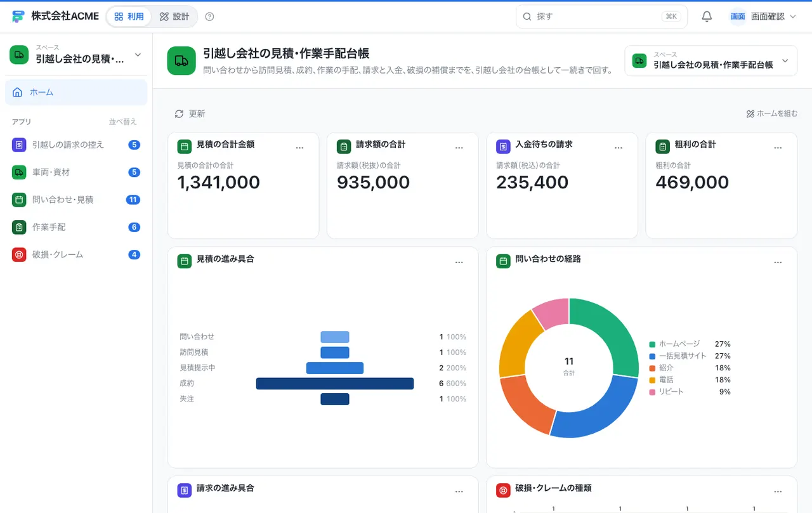Switch to the 利用 mode

129,16
